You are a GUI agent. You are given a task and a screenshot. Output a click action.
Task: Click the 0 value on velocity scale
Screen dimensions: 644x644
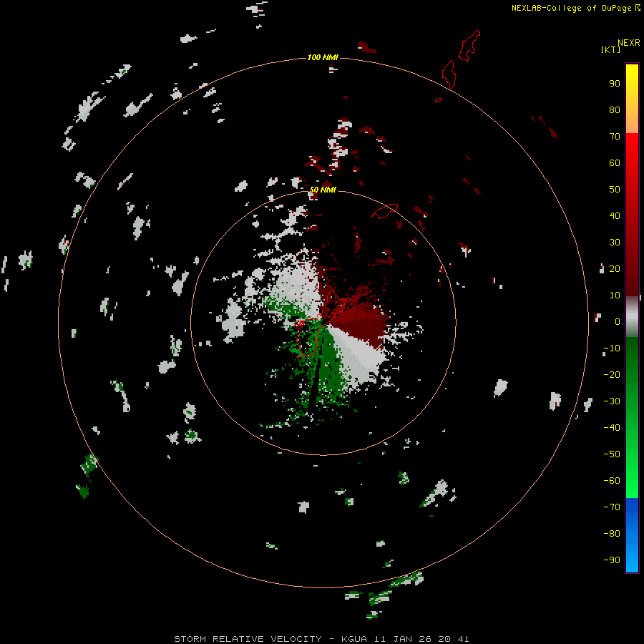tap(618, 322)
